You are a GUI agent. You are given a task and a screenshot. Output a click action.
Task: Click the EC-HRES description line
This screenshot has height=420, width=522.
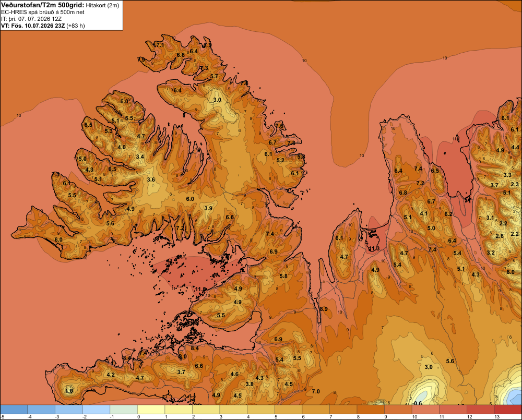(43, 13)
